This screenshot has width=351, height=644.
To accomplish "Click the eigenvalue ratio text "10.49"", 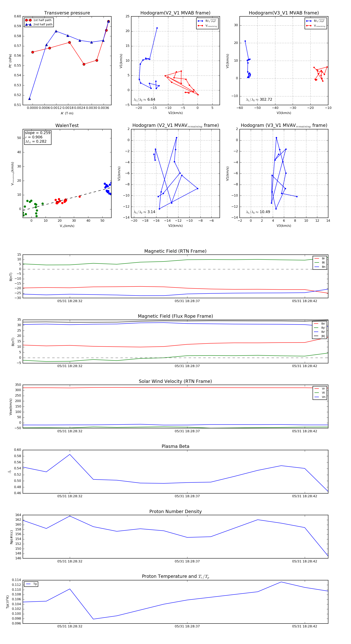I will tap(265, 212).
